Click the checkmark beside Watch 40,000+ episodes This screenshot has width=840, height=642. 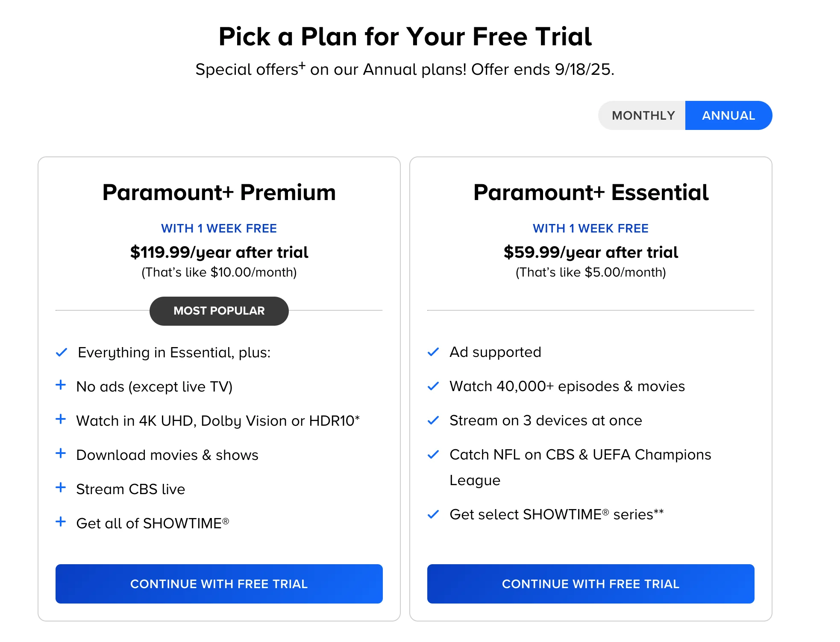pos(433,386)
